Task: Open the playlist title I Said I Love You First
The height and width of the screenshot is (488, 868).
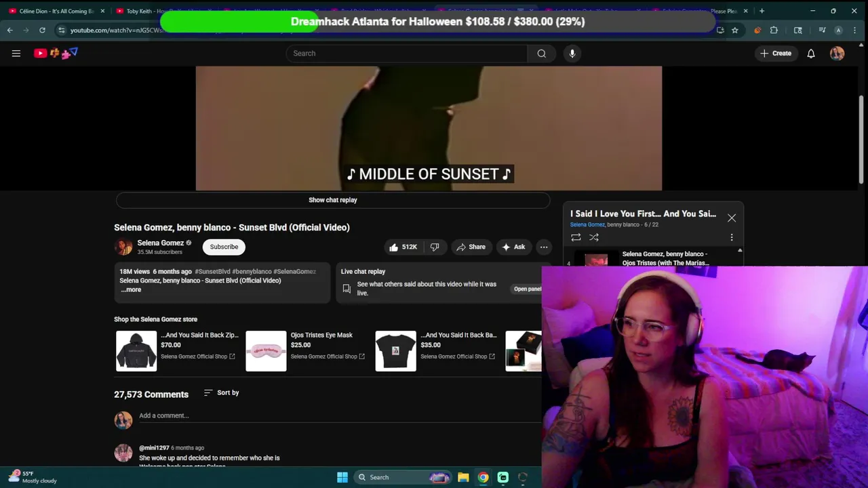Action: tap(643, 213)
